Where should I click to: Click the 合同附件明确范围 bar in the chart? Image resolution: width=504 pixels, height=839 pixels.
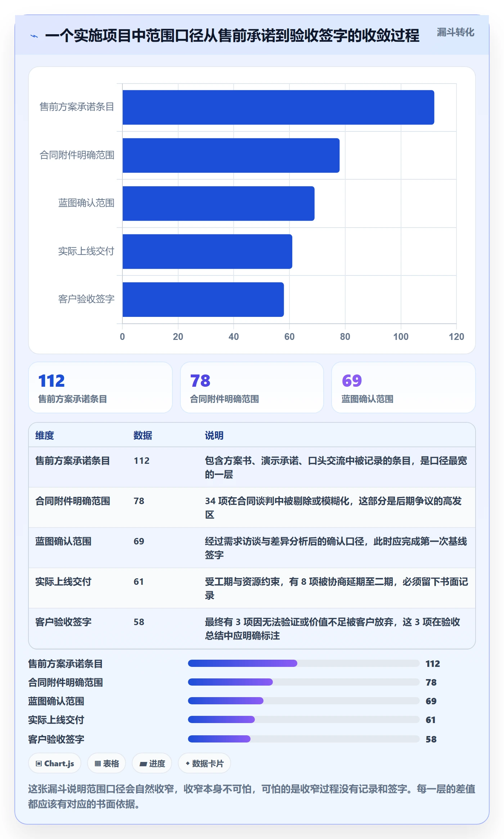pyautogui.click(x=231, y=156)
